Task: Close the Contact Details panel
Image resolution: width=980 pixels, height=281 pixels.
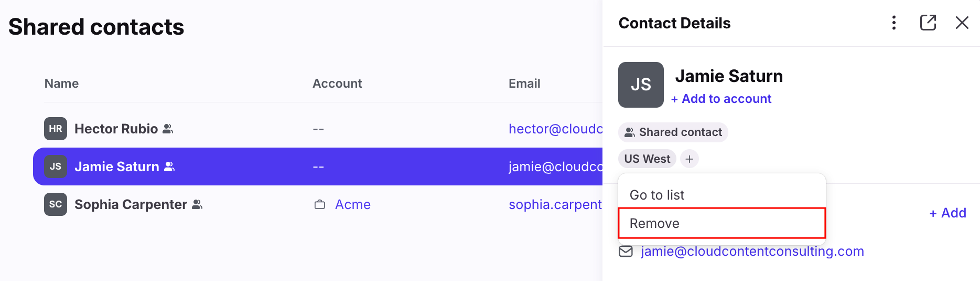Action: [962, 23]
